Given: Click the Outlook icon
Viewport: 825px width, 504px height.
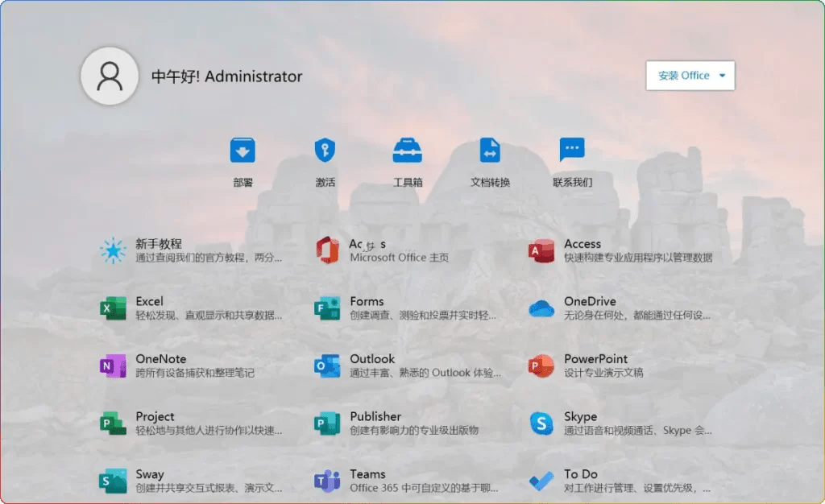Looking at the screenshot, I should pyautogui.click(x=326, y=366).
